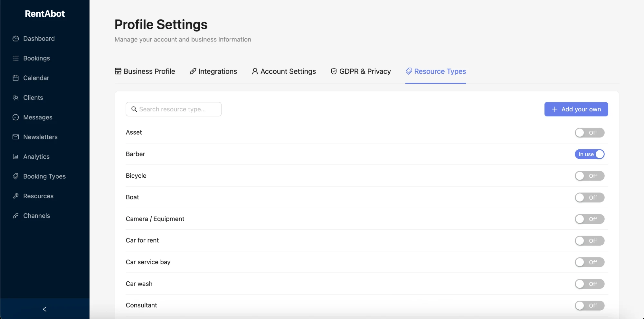Turn on the Car wash toggle

(590, 284)
